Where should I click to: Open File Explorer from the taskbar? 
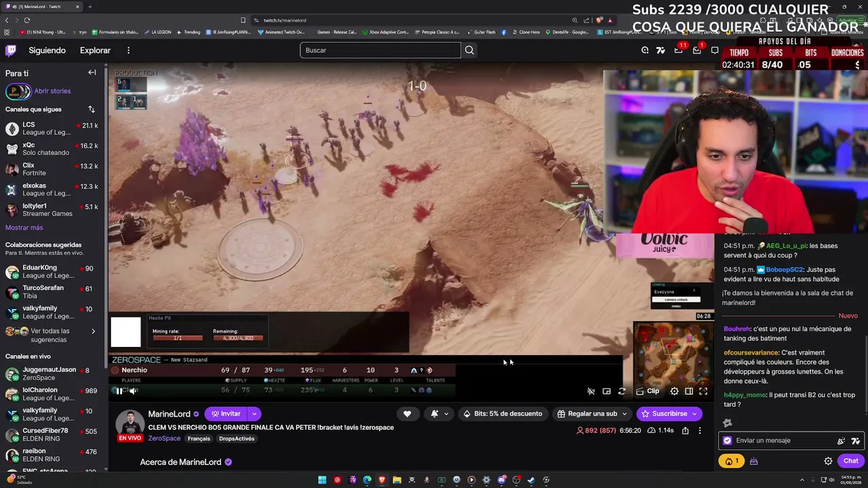(397, 480)
